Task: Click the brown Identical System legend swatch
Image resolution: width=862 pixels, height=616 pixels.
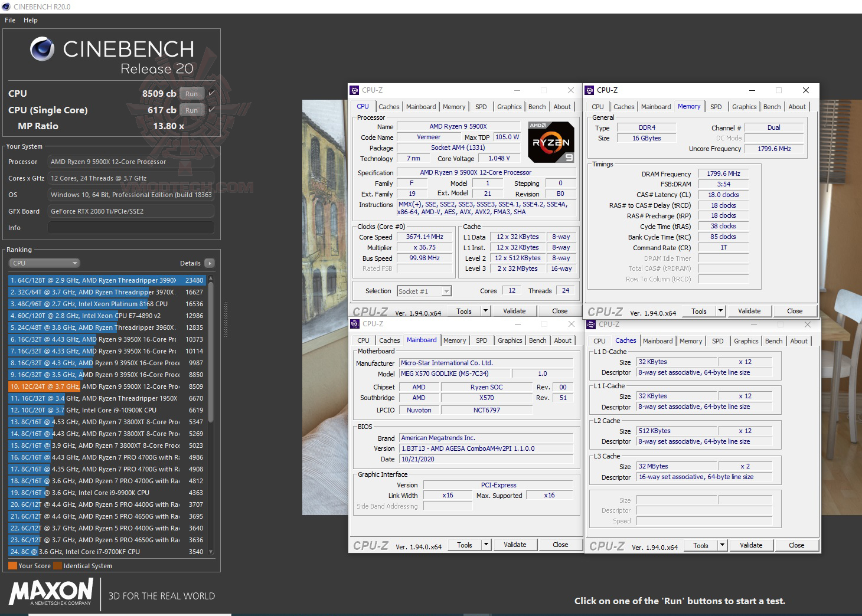Action: 57,566
